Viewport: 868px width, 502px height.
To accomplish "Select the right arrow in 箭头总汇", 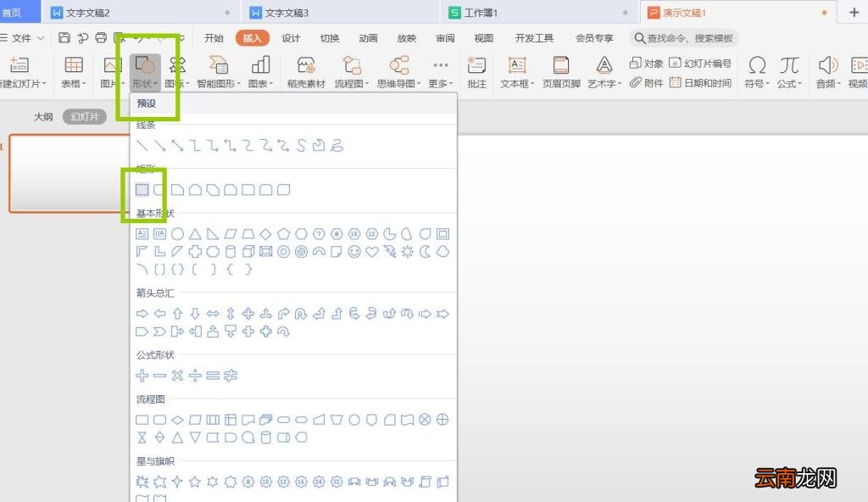I will coord(142,314).
